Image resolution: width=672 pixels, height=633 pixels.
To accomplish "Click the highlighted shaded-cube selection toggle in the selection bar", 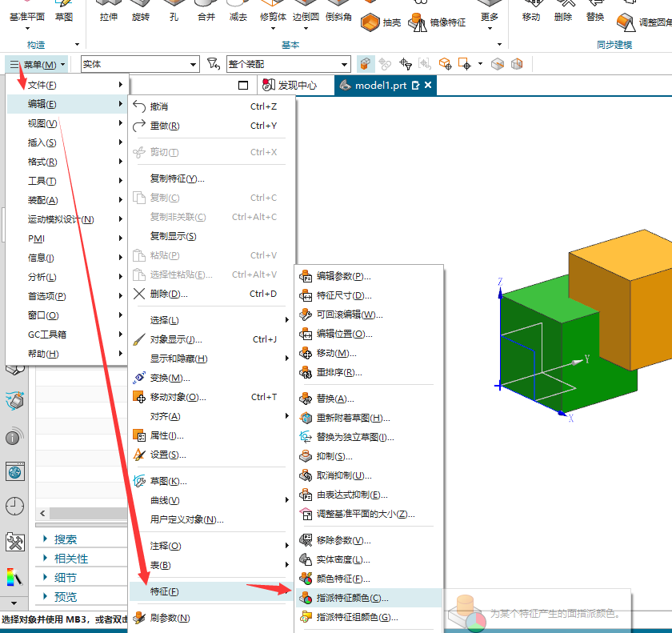I will tap(366, 64).
